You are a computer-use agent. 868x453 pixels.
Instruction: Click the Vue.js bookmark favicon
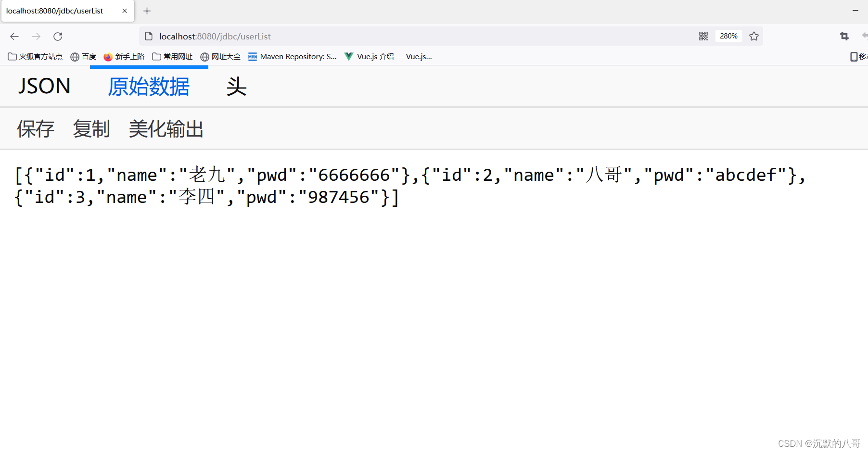pyautogui.click(x=348, y=56)
